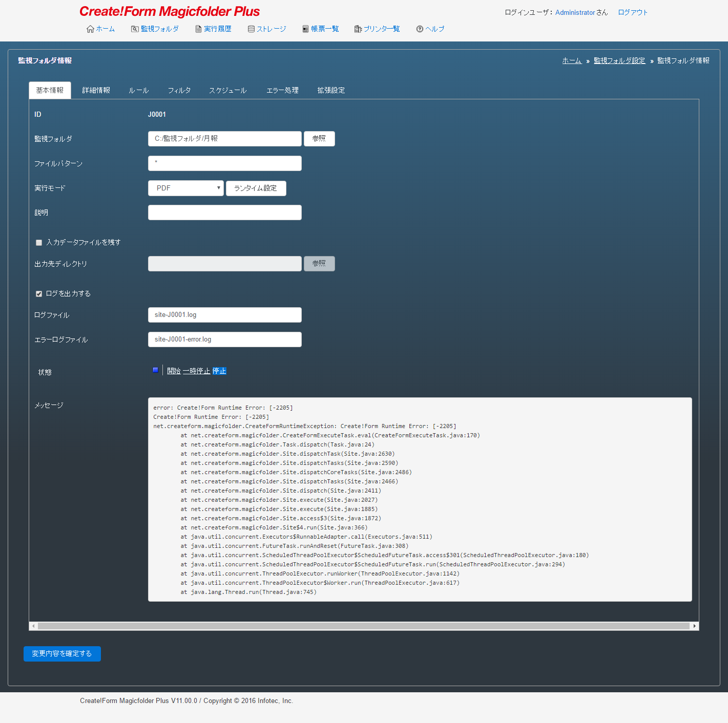Click the Administrator user link
This screenshot has height=723, width=728.
(x=575, y=12)
